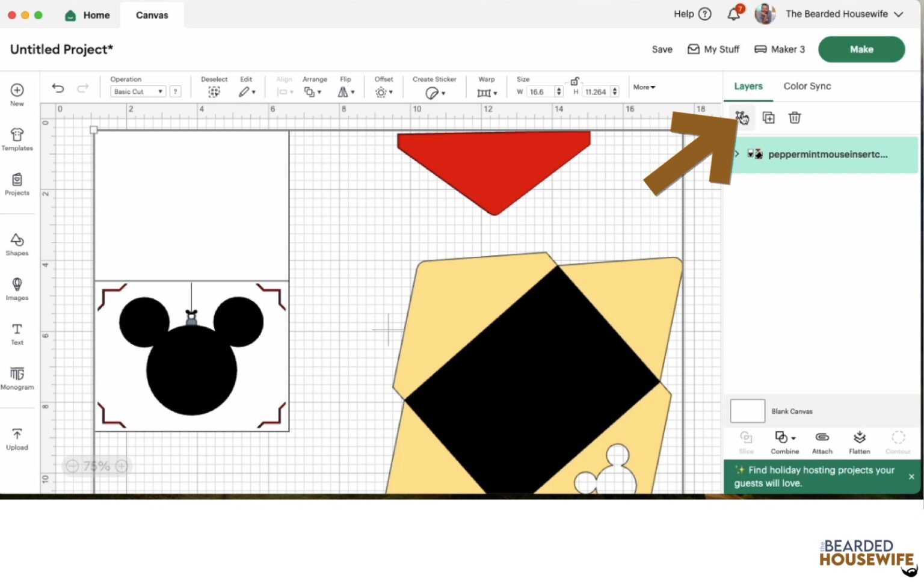
Task: Expand the More toolbar menu
Action: click(644, 87)
